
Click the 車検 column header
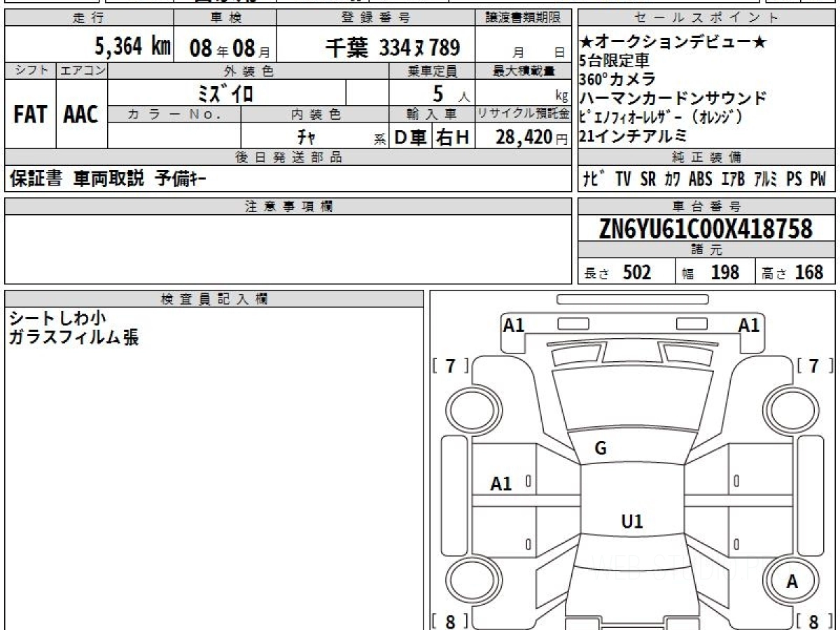click(x=225, y=18)
